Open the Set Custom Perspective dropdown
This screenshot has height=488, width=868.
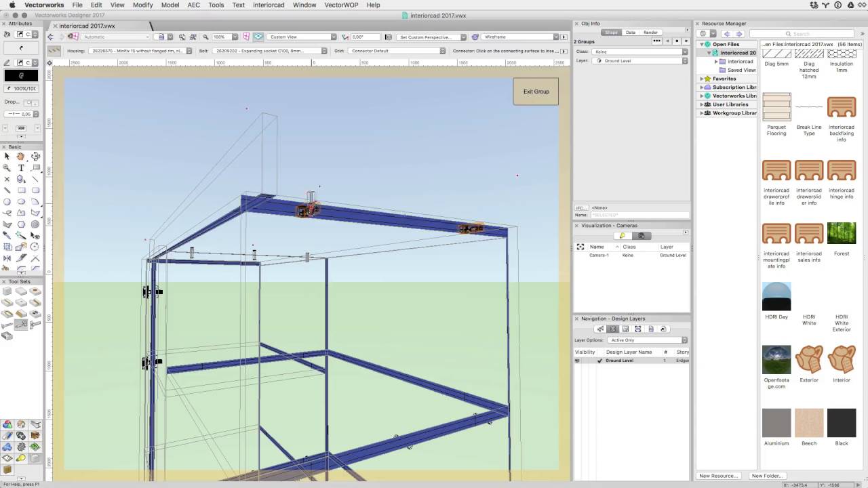pos(432,37)
